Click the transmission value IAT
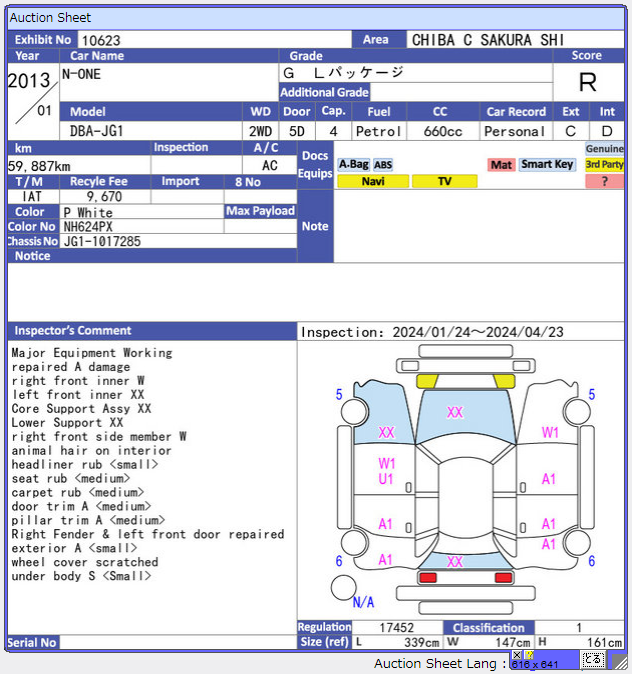The image size is (632, 674). pyautogui.click(x=32, y=196)
